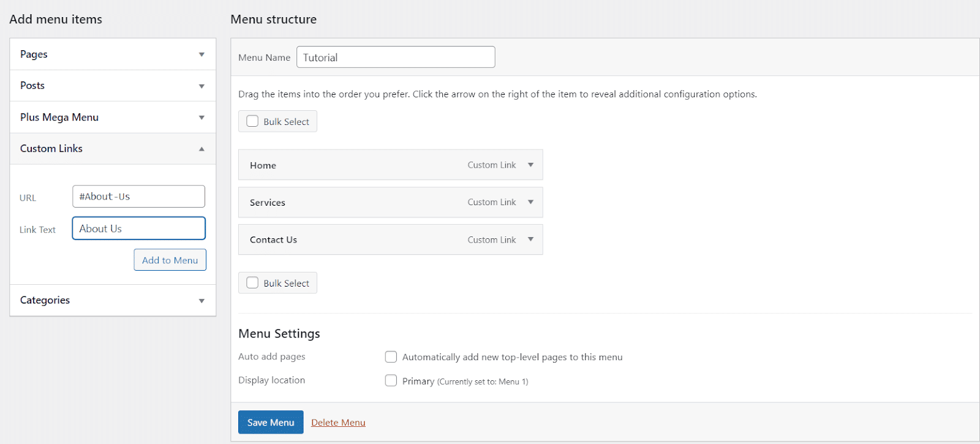Click the Add to Menu button

(170, 260)
